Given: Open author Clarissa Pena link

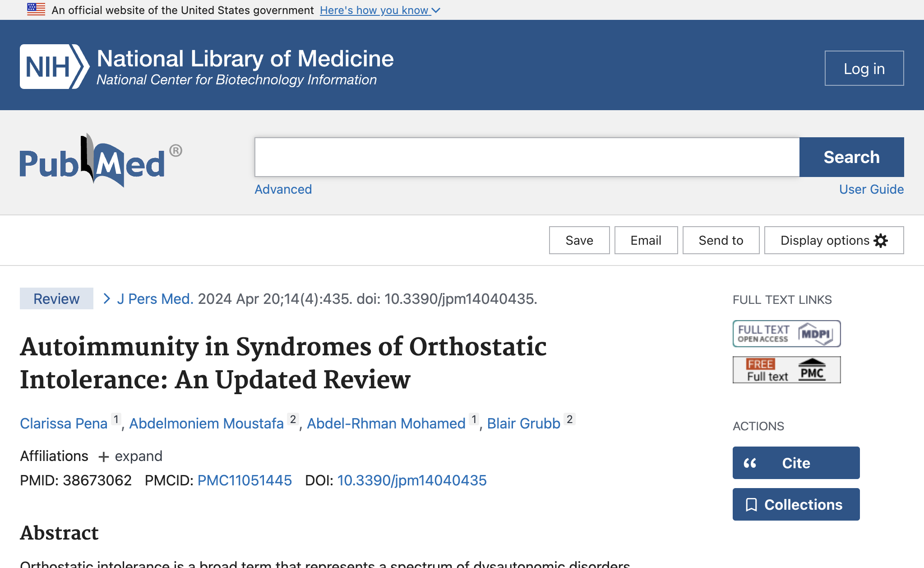Looking at the screenshot, I should 64,424.
